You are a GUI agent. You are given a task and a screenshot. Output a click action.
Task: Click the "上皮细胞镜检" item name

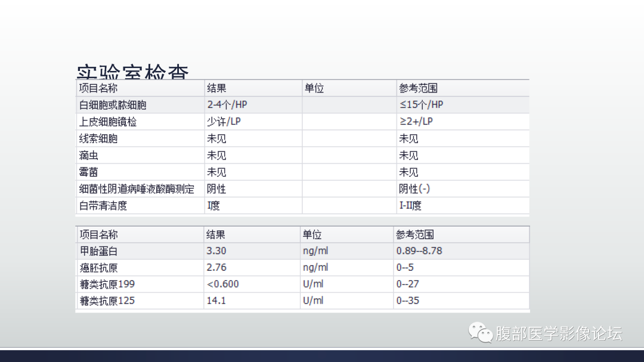pos(107,122)
